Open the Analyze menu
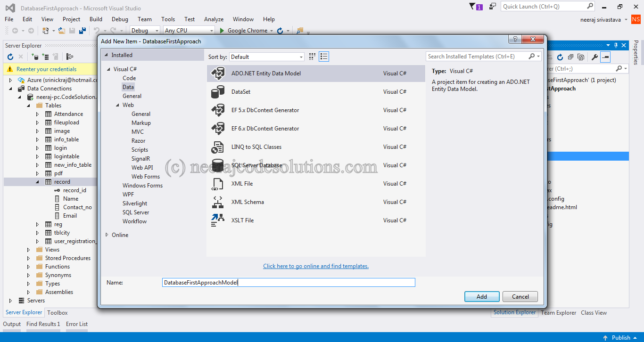This screenshot has height=342, width=644. tap(214, 19)
